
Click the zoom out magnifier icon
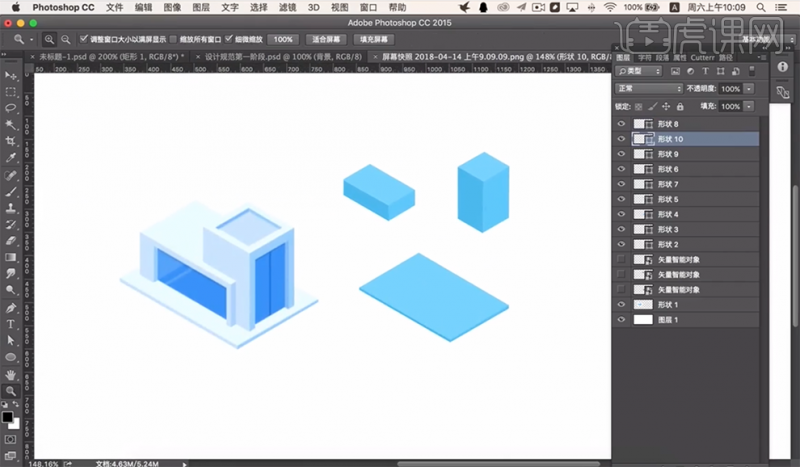point(66,39)
